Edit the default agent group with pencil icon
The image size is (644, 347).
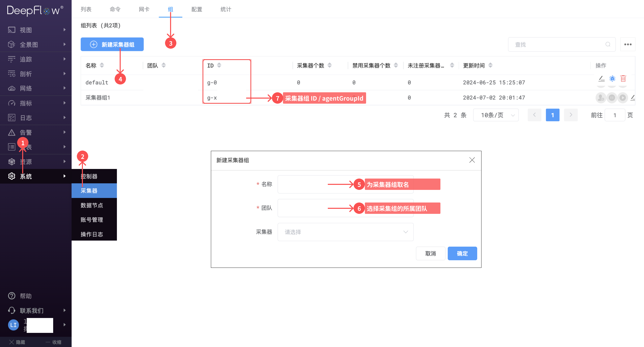click(601, 79)
